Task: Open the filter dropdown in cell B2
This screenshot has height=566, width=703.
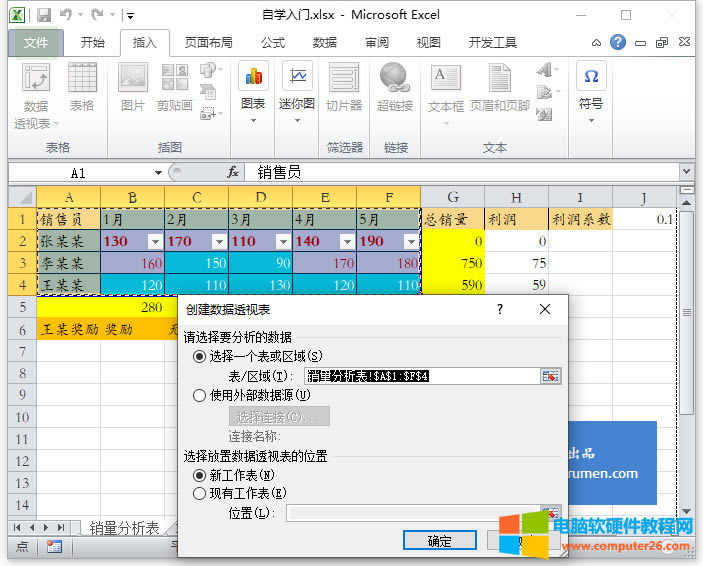Action: coord(154,241)
